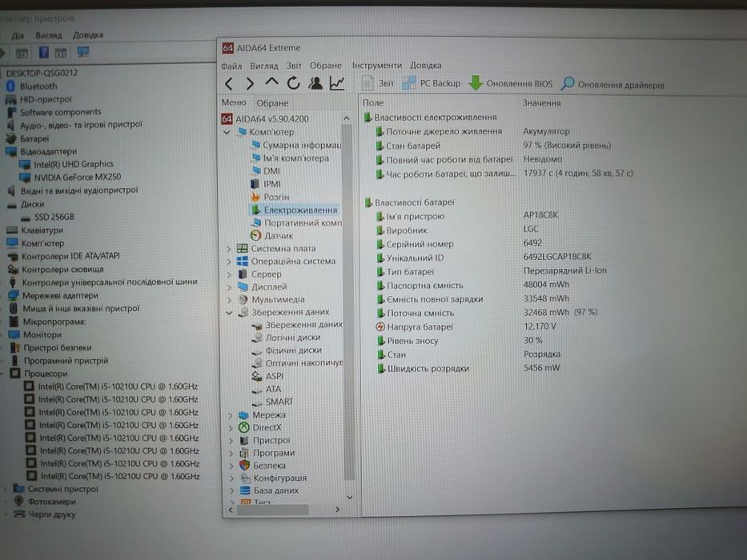Select Фізичні диски tree item
Image resolution: width=747 pixels, height=560 pixels.
coord(287,350)
